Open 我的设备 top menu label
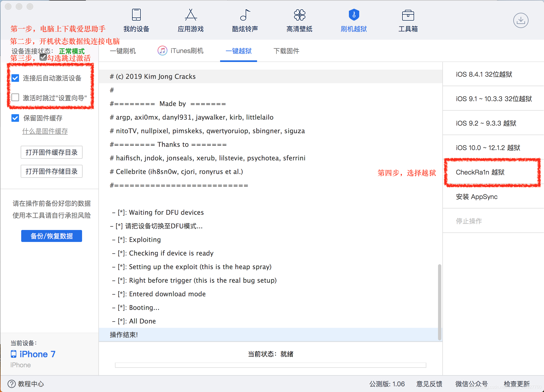544x392 pixels. pyautogui.click(x=136, y=29)
